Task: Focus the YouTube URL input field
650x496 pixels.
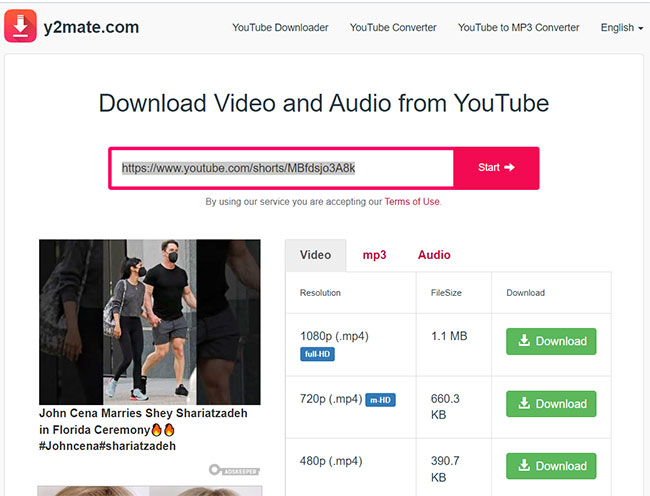Action: (282, 168)
